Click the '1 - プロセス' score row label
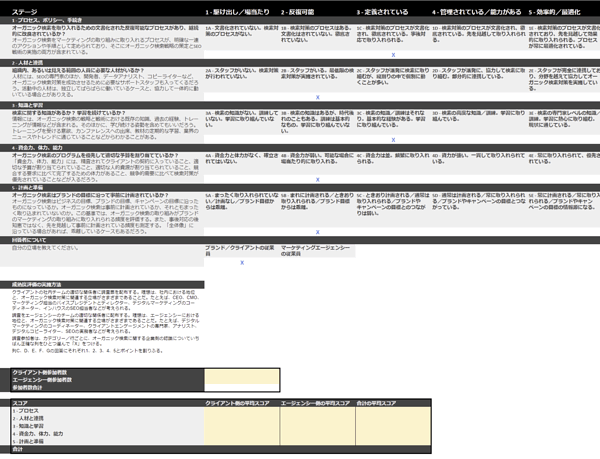This screenshot has width=600, height=459. tap(25, 411)
